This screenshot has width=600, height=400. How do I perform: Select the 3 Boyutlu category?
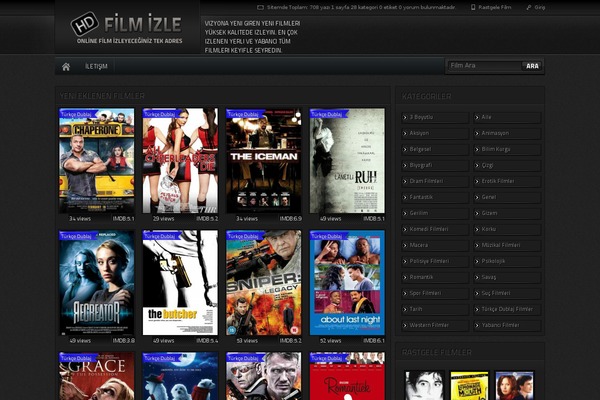pyautogui.click(x=435, y=118)
